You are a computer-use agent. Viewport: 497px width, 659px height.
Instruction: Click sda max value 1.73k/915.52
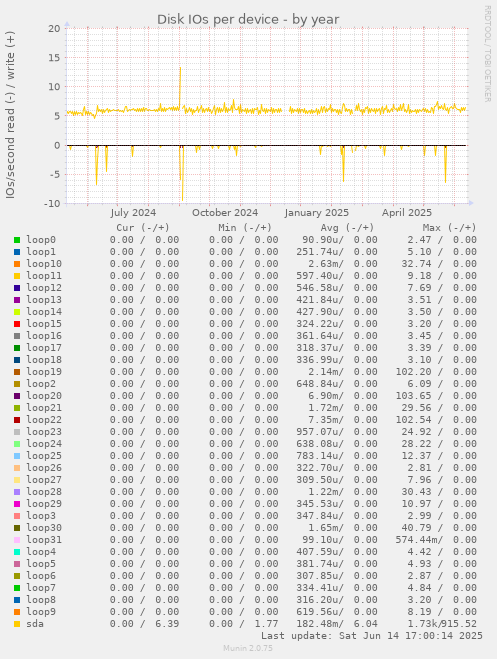coord(442,624)
